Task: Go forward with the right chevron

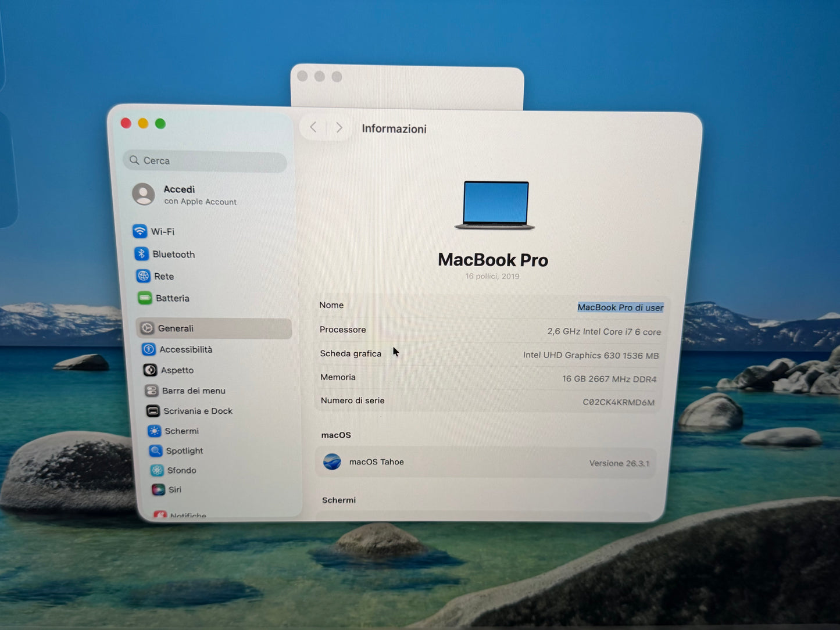Action: 339,127
